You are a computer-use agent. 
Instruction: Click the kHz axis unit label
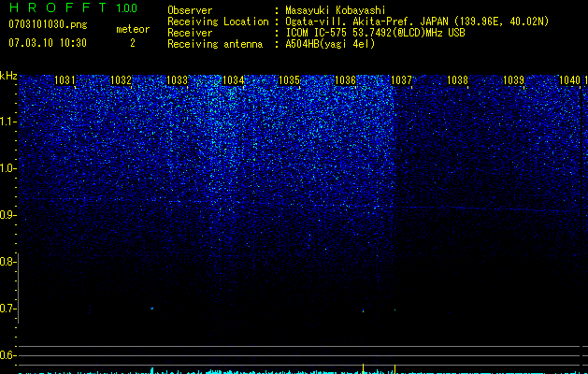tap(8, 76)
